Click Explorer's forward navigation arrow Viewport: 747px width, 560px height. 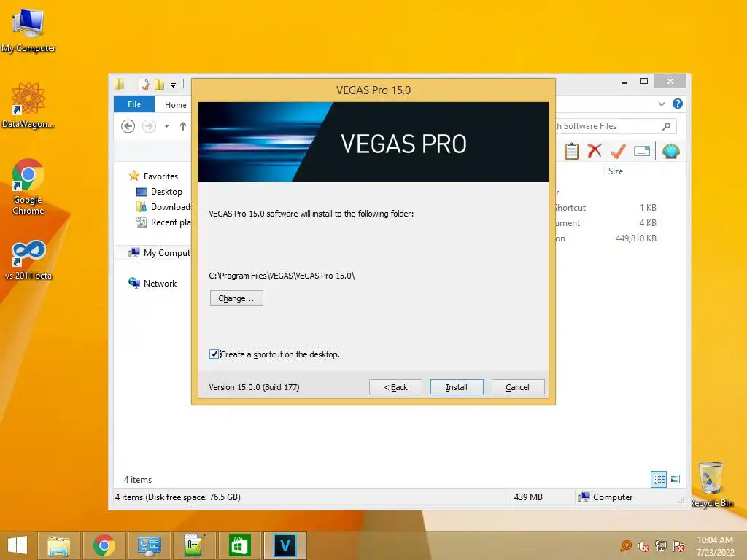149,126
